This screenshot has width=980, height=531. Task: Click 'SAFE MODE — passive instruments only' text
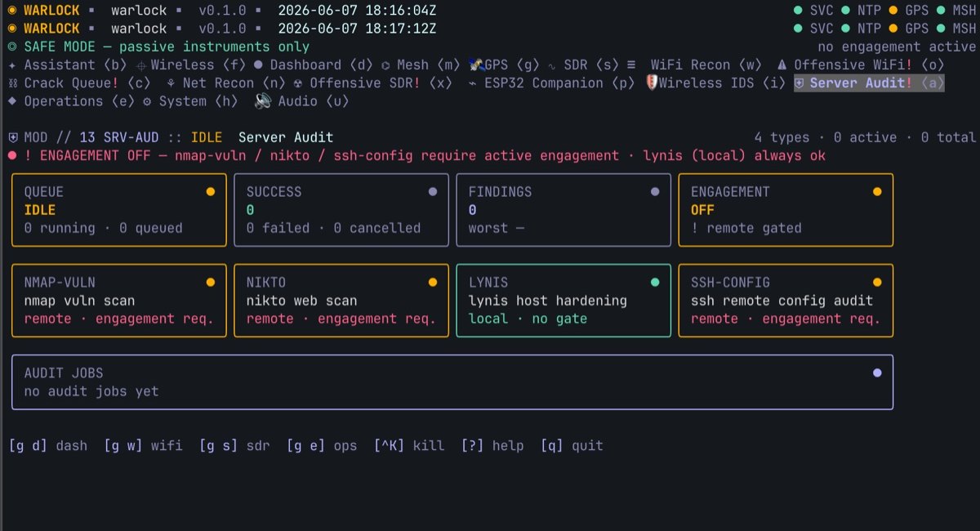[167, 47]
